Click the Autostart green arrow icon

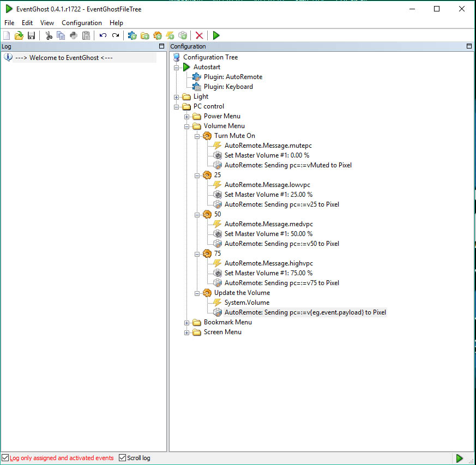tap(186, 67)
